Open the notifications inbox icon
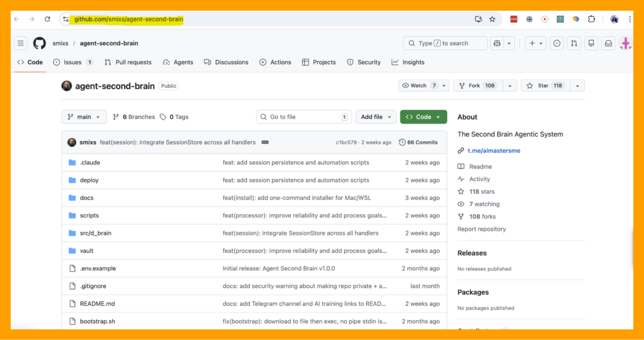The image size is (644, 340). pos(608,43)
